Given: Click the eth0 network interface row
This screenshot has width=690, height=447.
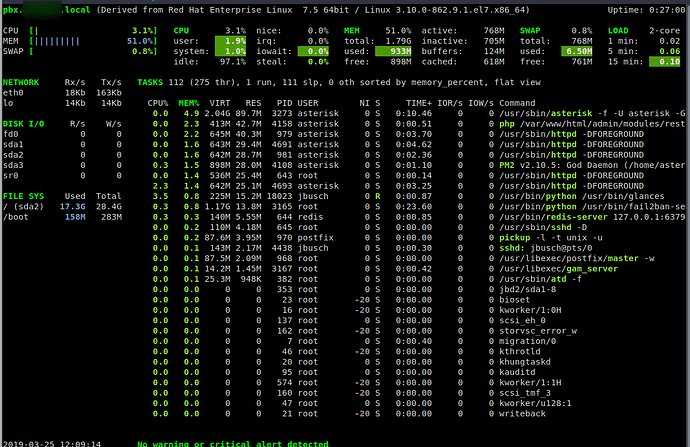Looking at the screenshot, I should [62, 92].
